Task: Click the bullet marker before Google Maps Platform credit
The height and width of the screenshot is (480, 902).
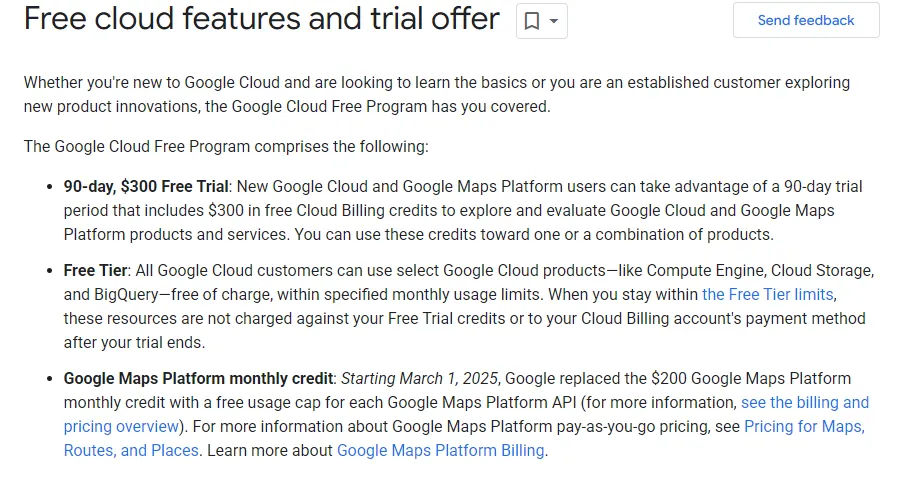Action: 49,379
